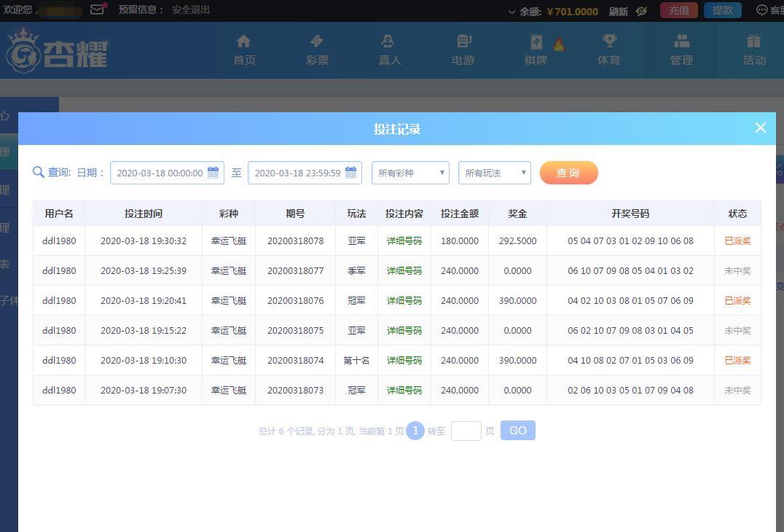Open start date calendar picker icon
Viewport: 784px width, 532px height.
(x=213, y=173)
